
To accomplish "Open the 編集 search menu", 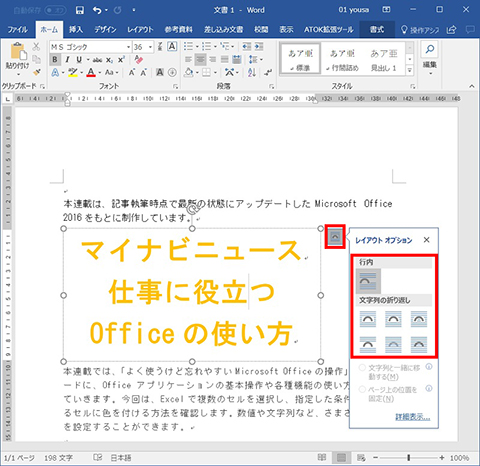I will coord(430,58).
